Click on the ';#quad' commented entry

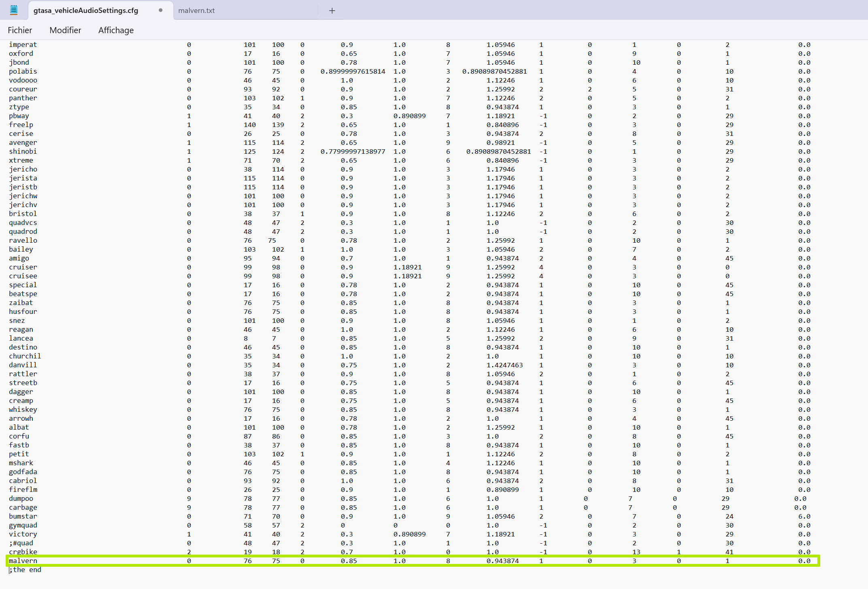(x=21, y=543)
